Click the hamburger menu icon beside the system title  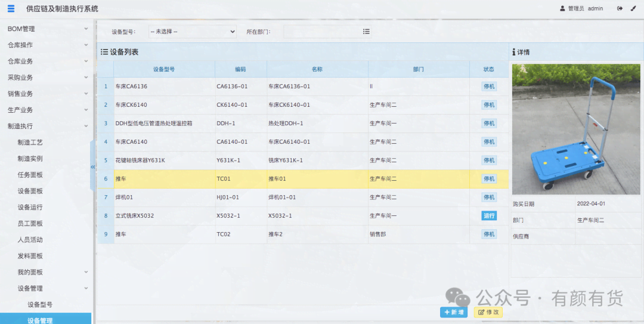(11, 8)
